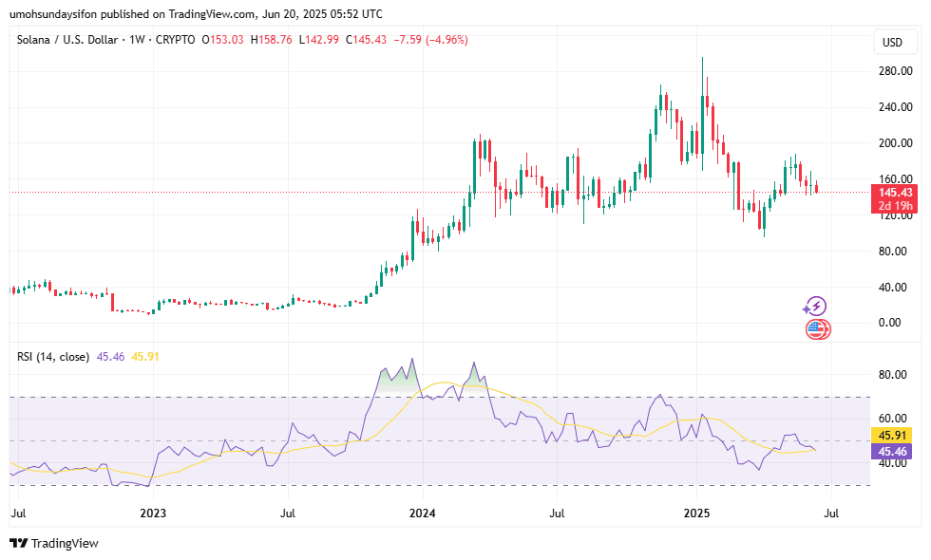Click the price change −7.59 (−4.96%)
Viewport: 931px width, 560px height.
(x=430, y=40)
